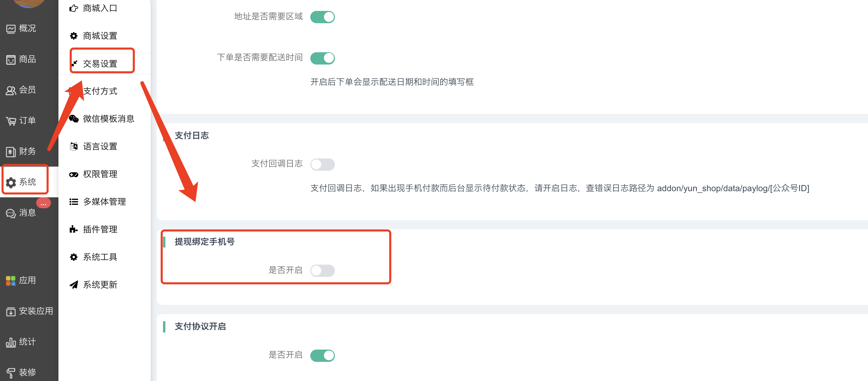The height and width of the screenshot is (381, 868).
Task: Click the 财务 finance icon
Action: point(11,152)
